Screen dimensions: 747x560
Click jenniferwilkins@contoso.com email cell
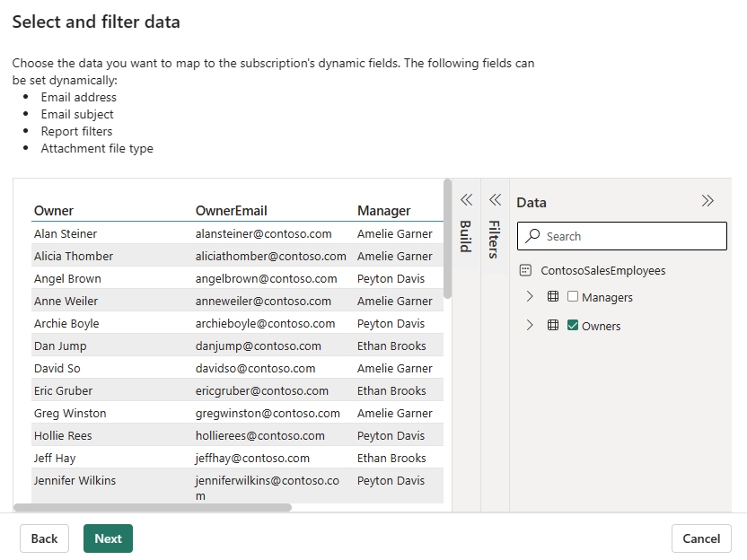[268, 487]
